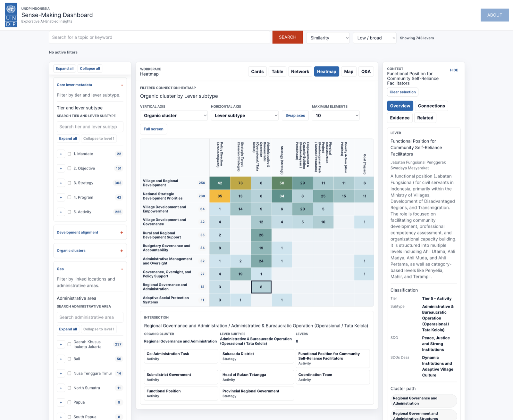
Task: Open the Vertical axis Organic cluster dropdown
Action: pos(174,116)
